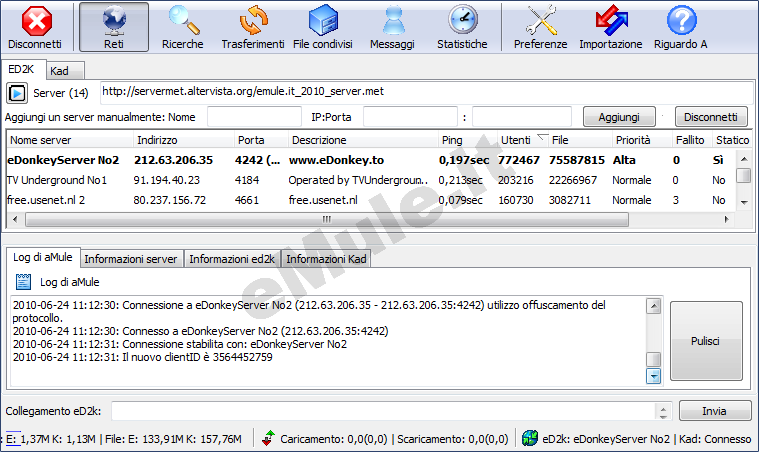Click the blue arrow update server list button
759x452 pixels.
click(17, 93)
